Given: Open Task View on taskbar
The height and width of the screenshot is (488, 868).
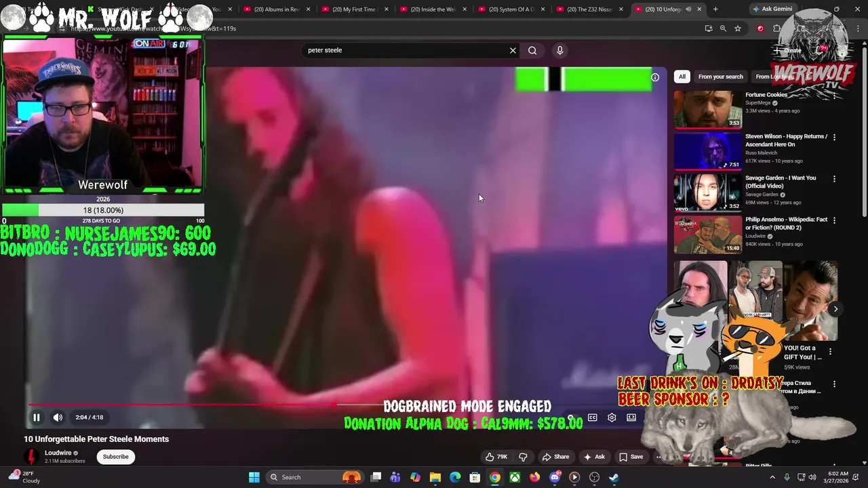Looking at the screenshot, I should (x=376, y=477).
